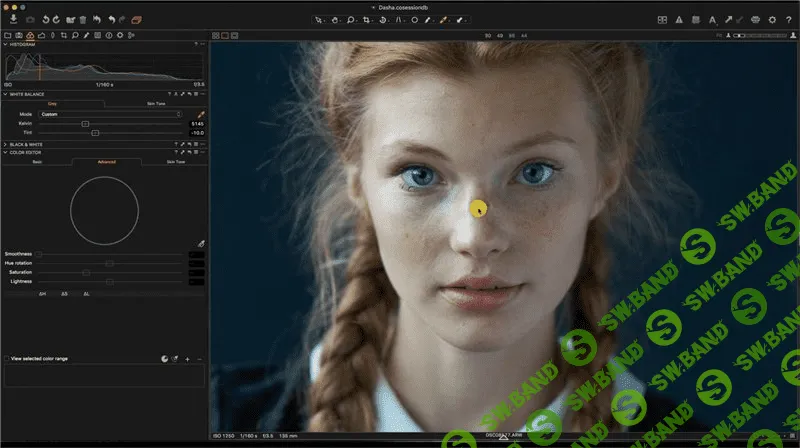Viewport: 800px width, 448px height.
Task: Remove color range with minus button
Action: tap(199, 359)
